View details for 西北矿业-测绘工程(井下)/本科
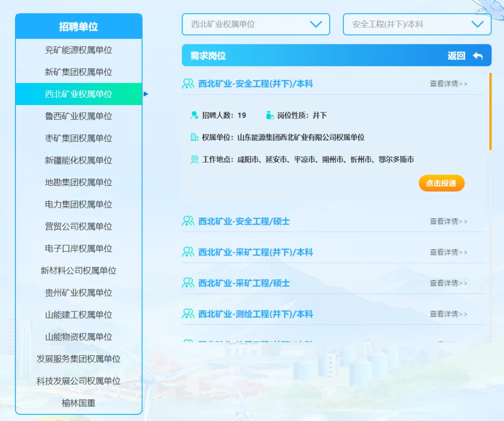 pos(449,314)
